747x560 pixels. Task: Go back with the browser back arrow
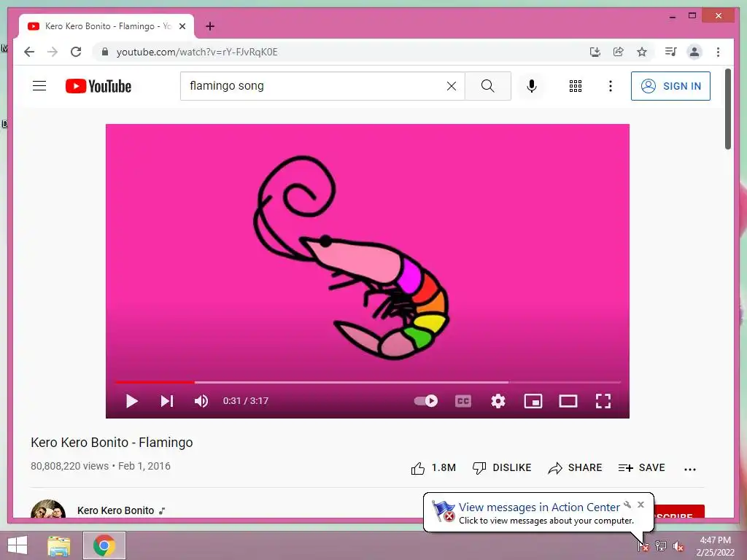(x=29, y=52)
